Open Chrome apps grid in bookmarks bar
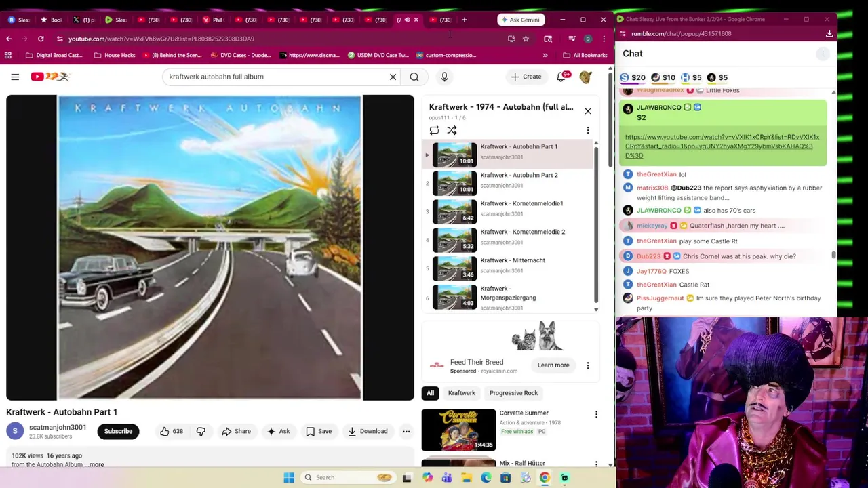 click(8, 55)
